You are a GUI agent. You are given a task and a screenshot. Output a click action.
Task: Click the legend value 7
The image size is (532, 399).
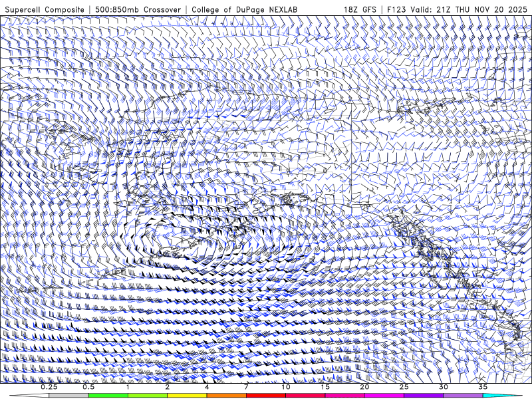(246, 387)
